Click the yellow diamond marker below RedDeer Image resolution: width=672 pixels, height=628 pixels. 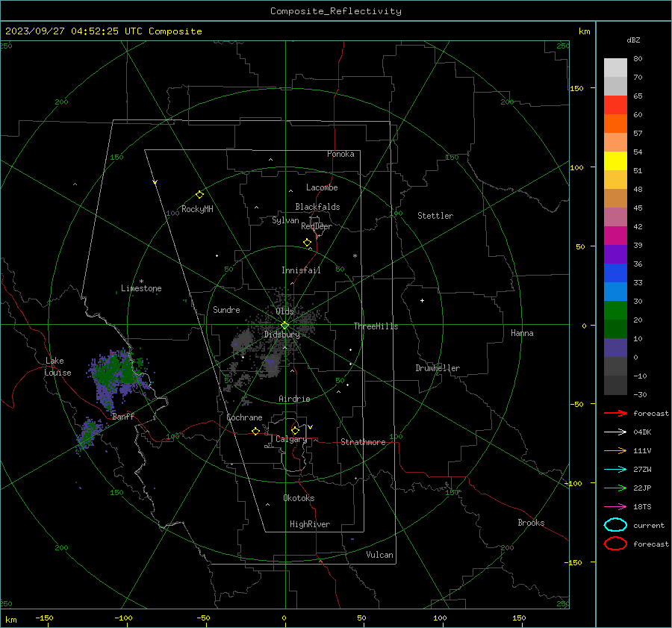click(x=308, y=243)
